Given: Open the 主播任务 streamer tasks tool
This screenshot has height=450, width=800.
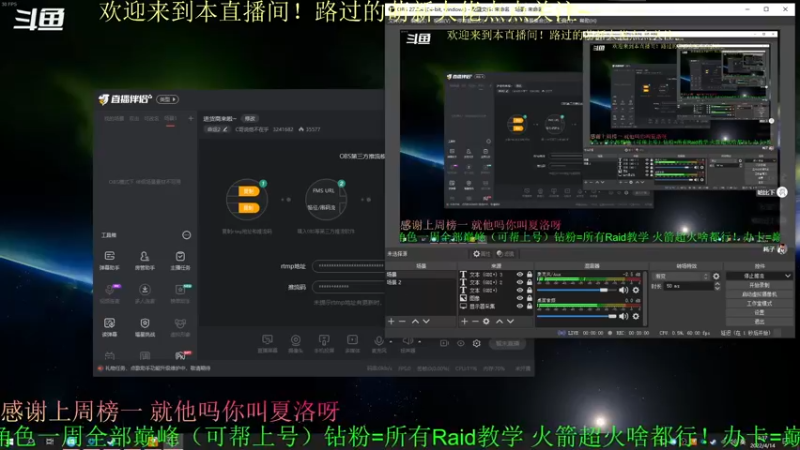Looking at the screenshot, I should pyautogui.click(x=180, y=260).
